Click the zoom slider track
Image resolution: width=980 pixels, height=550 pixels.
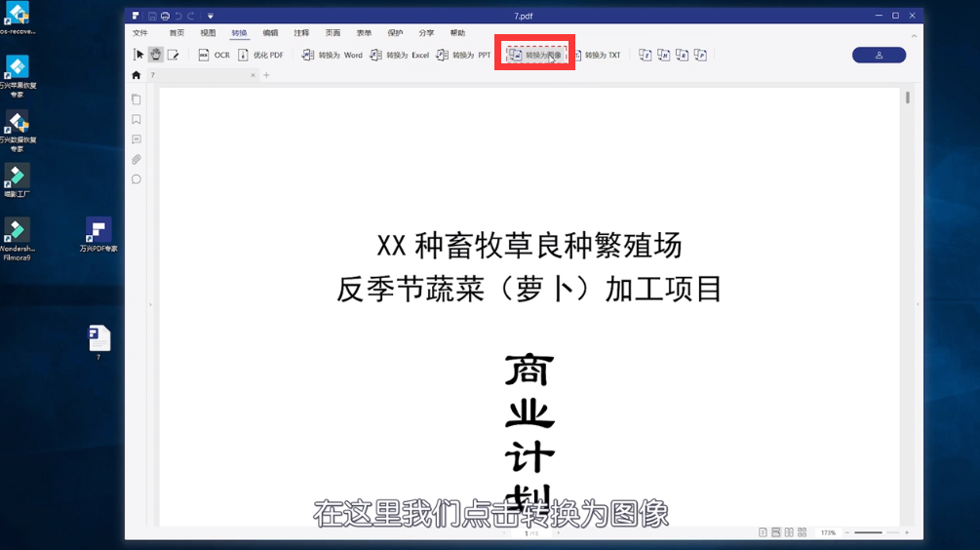pos(877,532)
